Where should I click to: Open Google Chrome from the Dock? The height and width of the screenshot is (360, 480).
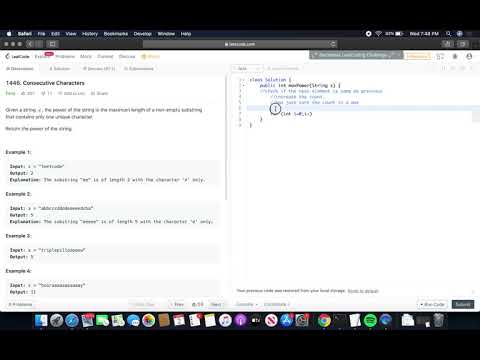point(324,321)
